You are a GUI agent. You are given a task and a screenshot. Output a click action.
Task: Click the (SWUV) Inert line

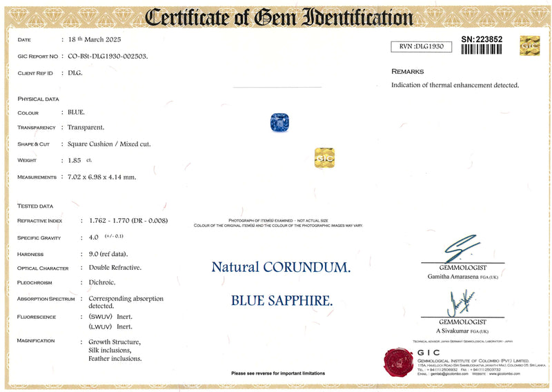tap(110, 317)
